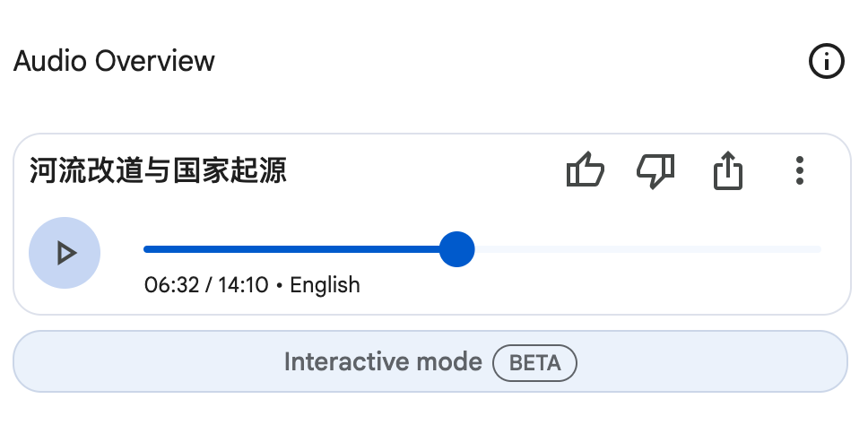868x425 pixels.
Task: Click the title 河流改道与国家起源
Action: [159, 169]
